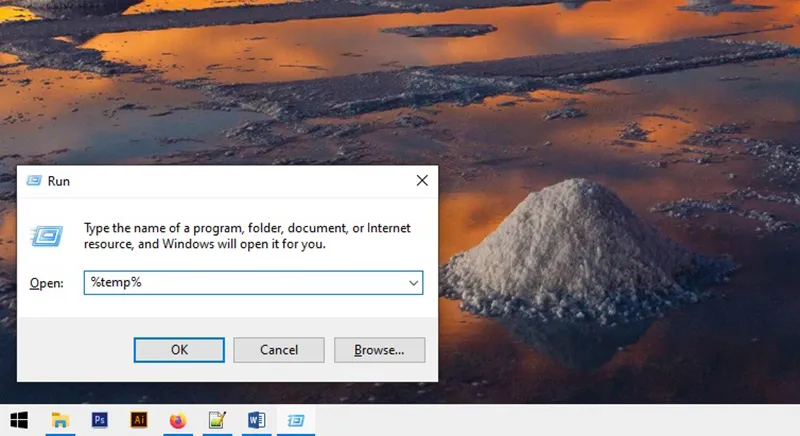Click the Run icon in the title bar

34,181
